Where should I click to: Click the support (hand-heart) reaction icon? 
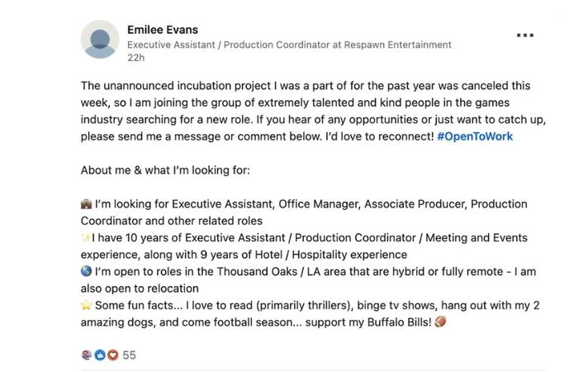(87, 355)
